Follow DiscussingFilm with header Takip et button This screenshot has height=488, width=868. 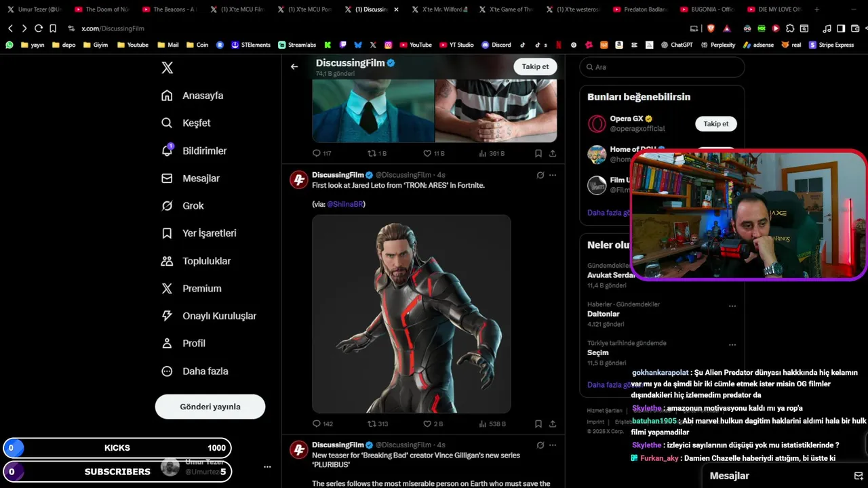click(x=535, y=66)
